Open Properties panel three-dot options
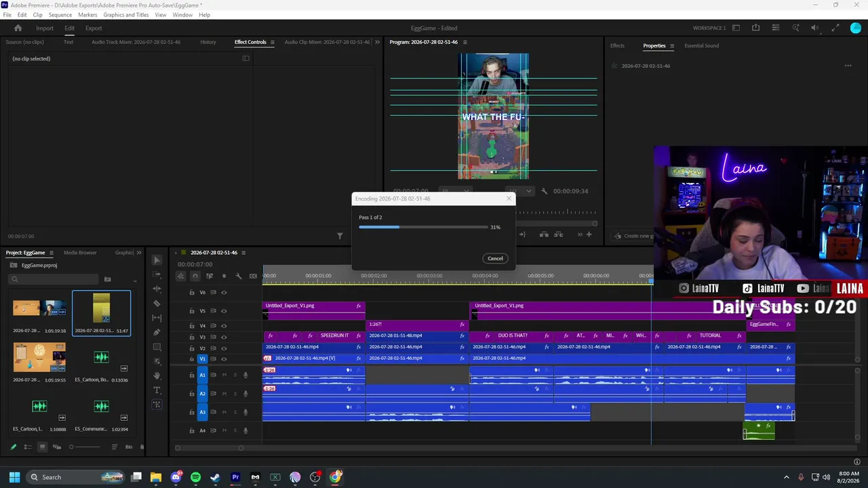The height and width of the screenshot is (488, 868). pyautogui.click(x=848, y=66)
